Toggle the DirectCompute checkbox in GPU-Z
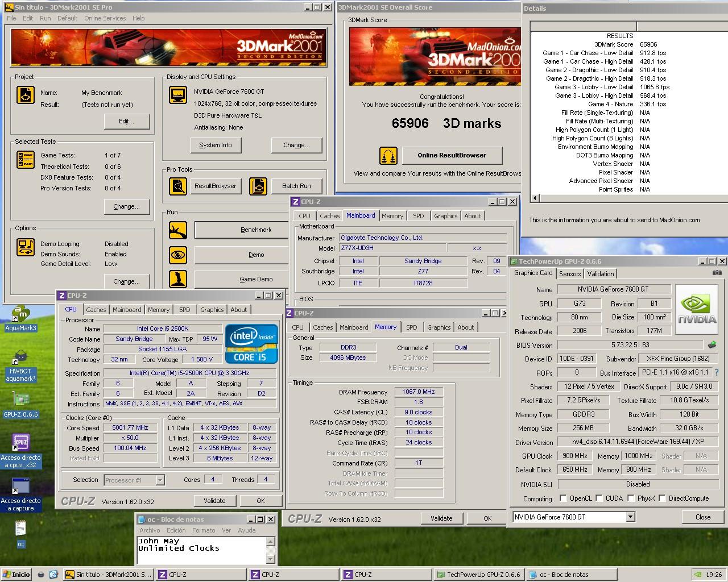This screenshot has width=728, height=582. [x=662, y=498]
